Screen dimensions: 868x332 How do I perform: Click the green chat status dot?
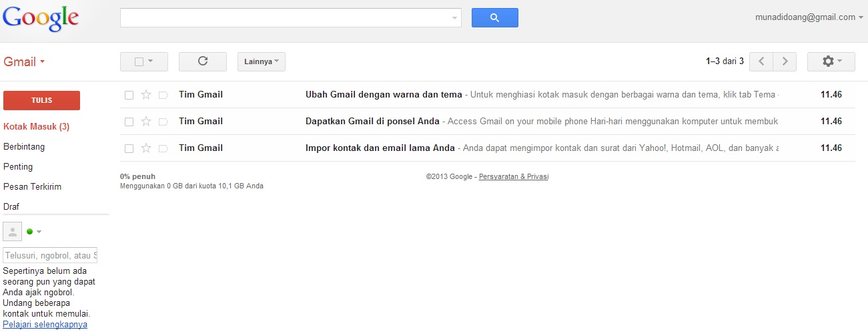[x=29, y=232]
